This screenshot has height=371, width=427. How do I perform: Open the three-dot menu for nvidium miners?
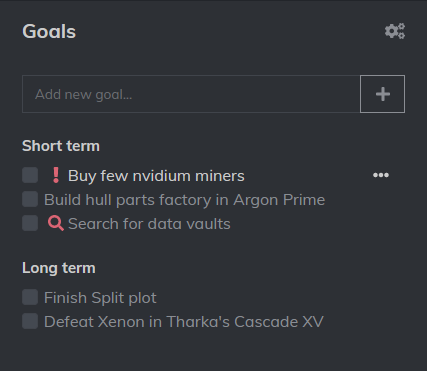[x=381, y=175]
